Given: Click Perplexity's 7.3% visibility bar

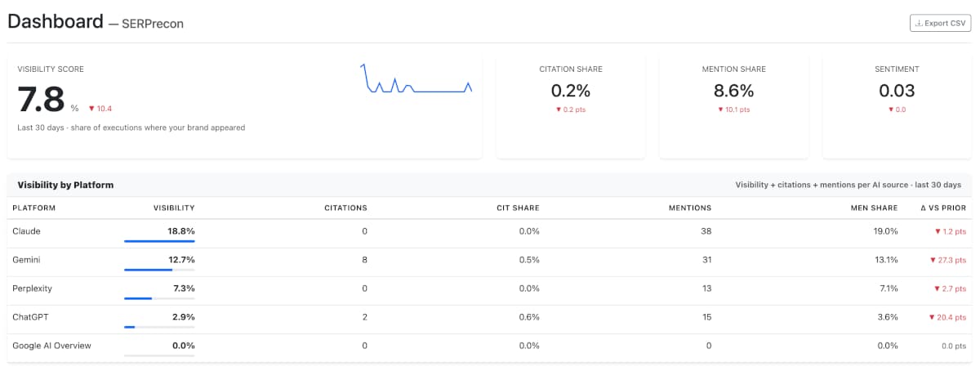Looking at the screenshot, I should tap(159, 298).
